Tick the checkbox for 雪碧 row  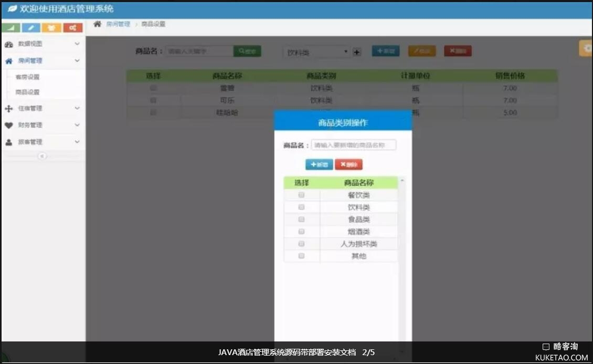[153, 88]
